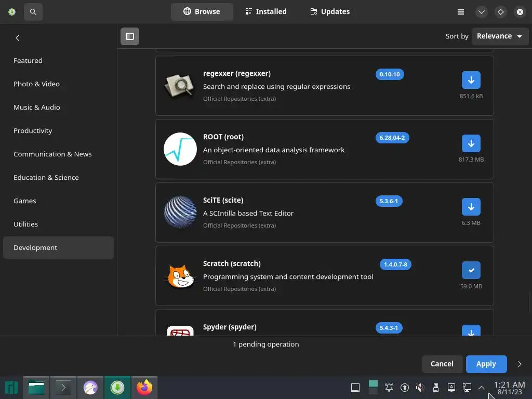Click the '1 pending operation' status text
Viewport: 532px width, 399px height.
coord(265,344)
